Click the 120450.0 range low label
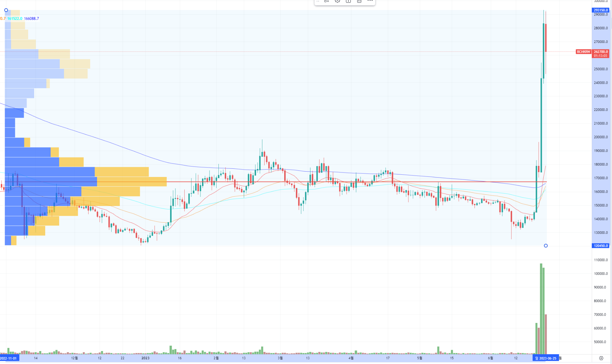612x364 pixels. (600, 246)
